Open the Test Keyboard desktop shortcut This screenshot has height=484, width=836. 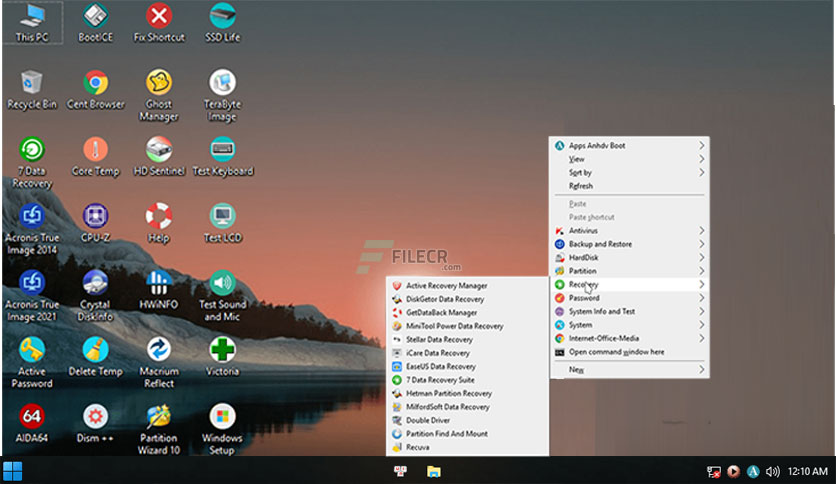pos(222,150)
